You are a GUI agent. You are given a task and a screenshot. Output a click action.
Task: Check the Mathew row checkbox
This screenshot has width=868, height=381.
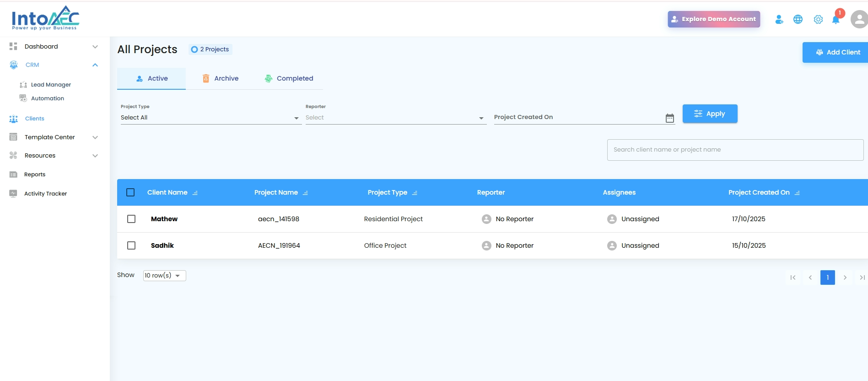[131, 219]
